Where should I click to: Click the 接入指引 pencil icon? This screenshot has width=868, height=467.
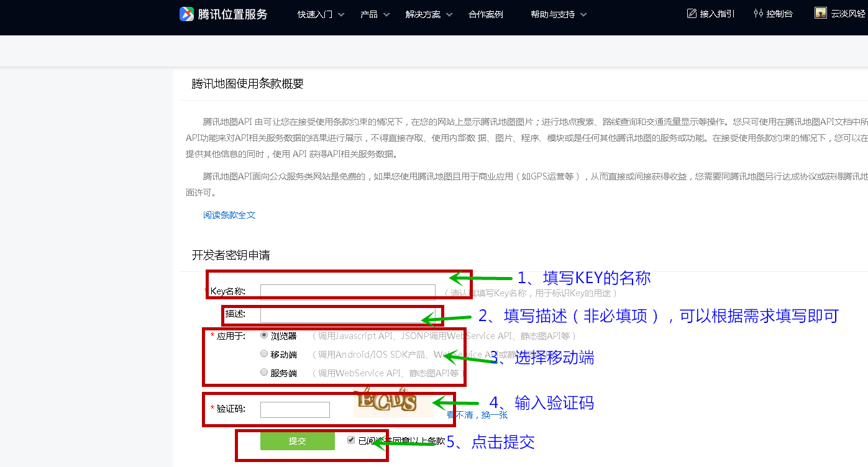pos(692,13)
